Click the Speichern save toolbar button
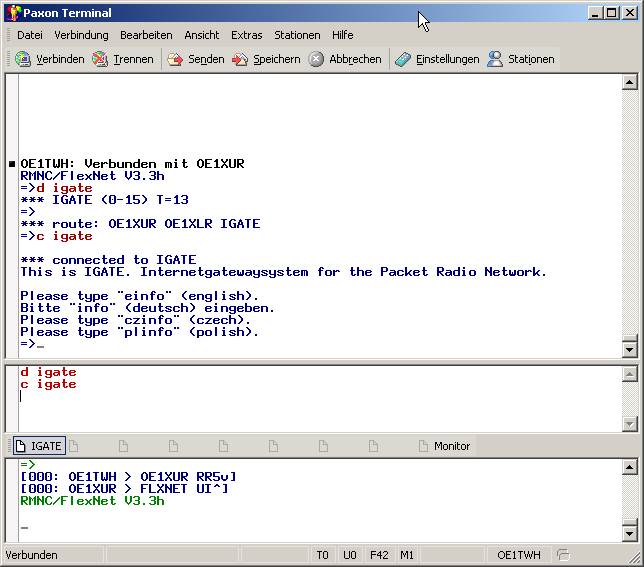 (266, 60)
